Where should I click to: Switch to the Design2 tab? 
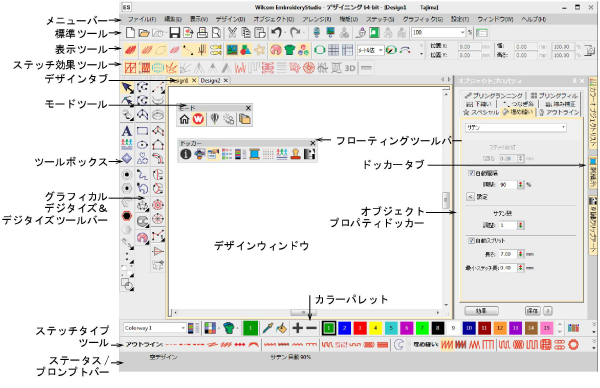coord(210,80)
